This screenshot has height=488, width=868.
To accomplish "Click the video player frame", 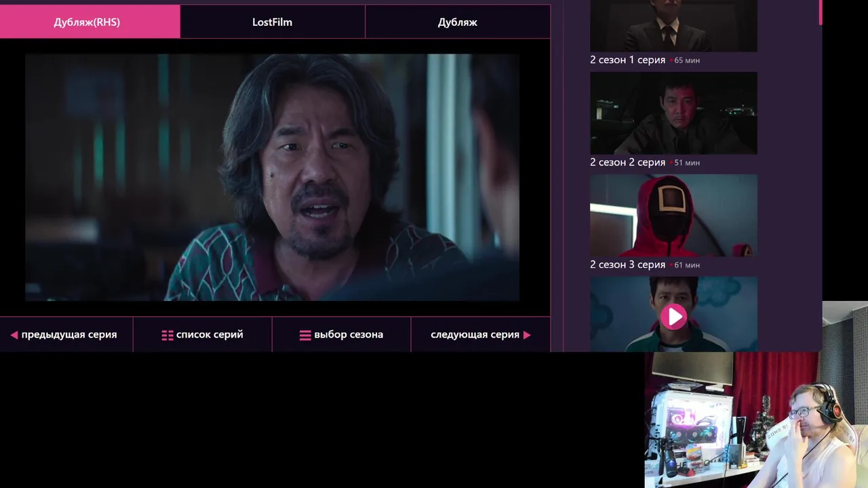I will 273,178.
